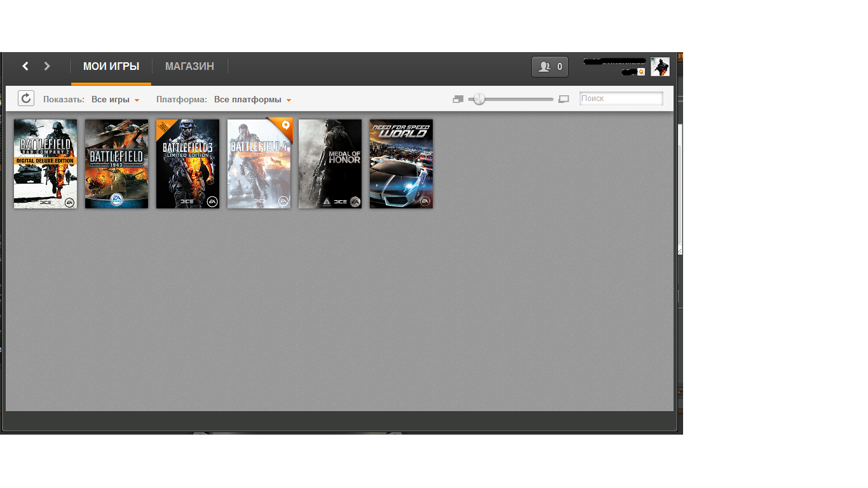Screen dimensions: 868x488
Task: Click the large tiles size icon
Action: coord(564,99)
